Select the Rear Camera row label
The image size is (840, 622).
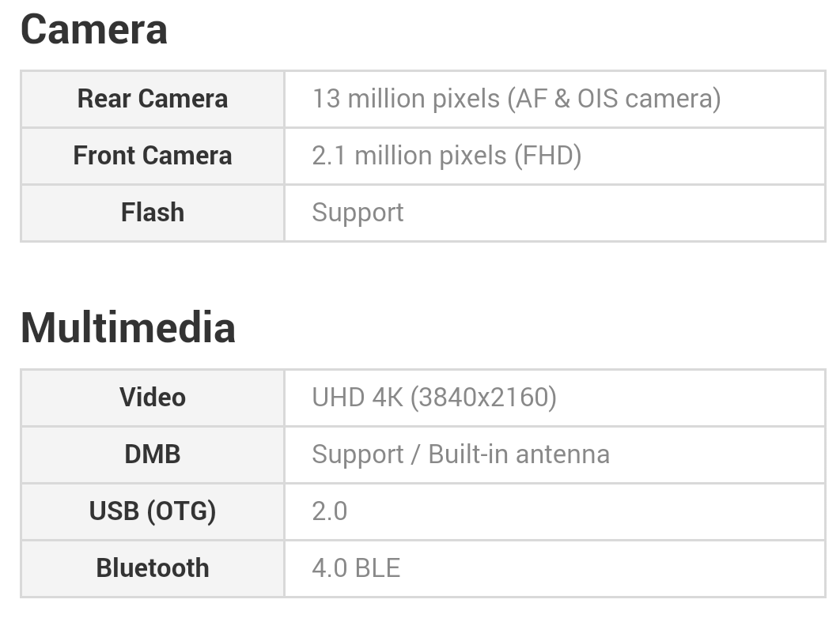pyautogui.click(x=153, y=99)
